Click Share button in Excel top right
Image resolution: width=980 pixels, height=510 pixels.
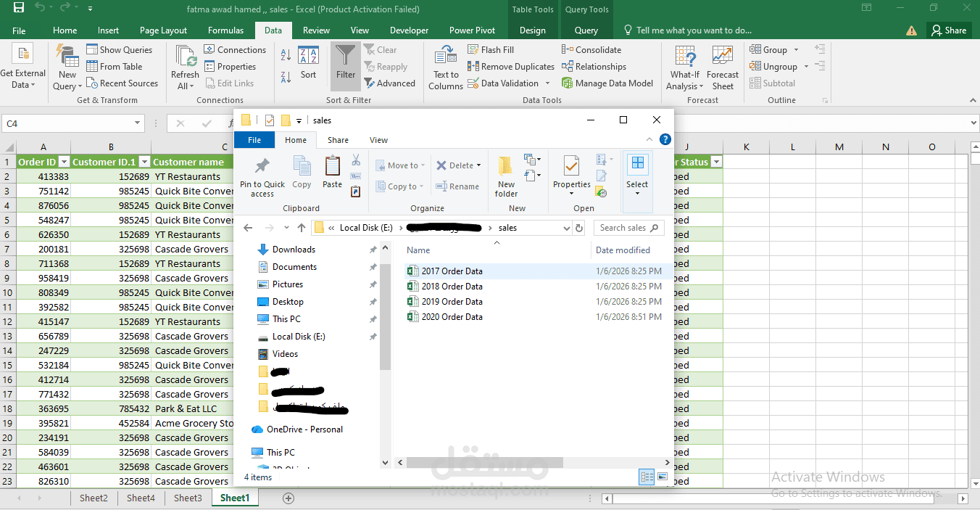click(949, 30)
